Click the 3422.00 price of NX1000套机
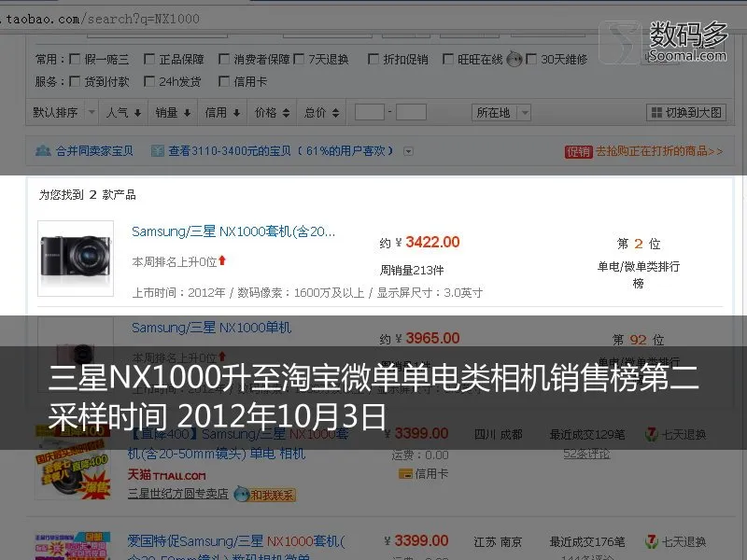 432,243
